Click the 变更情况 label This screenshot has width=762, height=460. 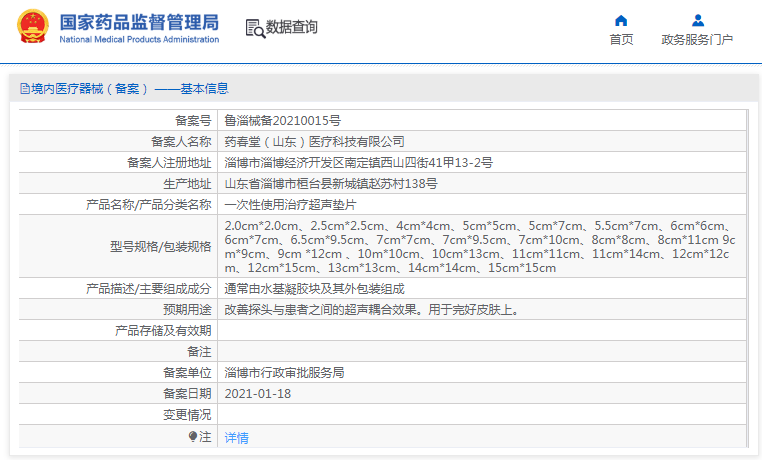click(187, 415)
